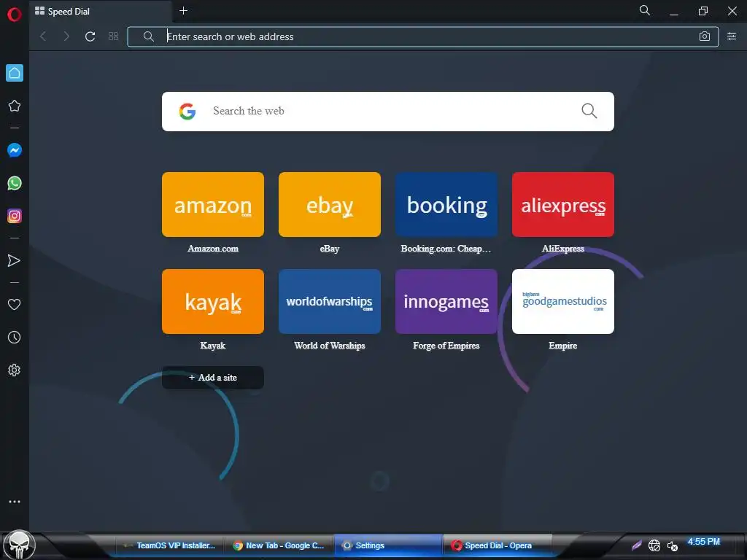747x560 pixels.
Task: Click the Add a site button
Action: tap(213, 378)
